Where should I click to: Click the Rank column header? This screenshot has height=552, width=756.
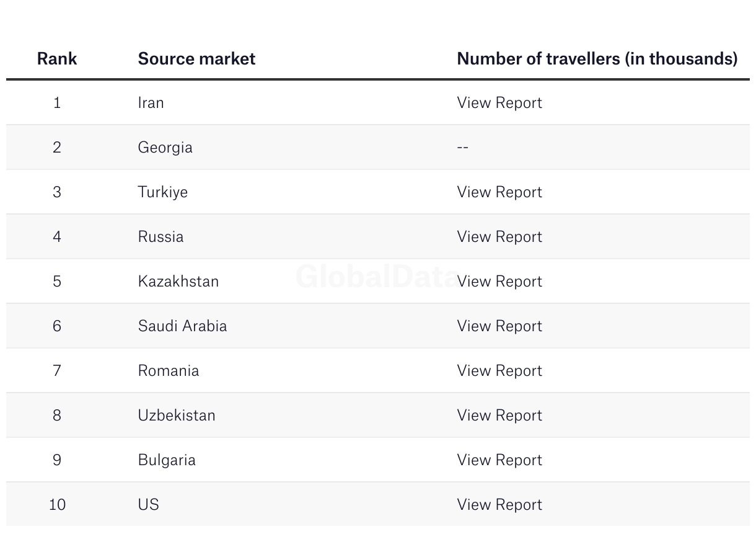point(57,59)
